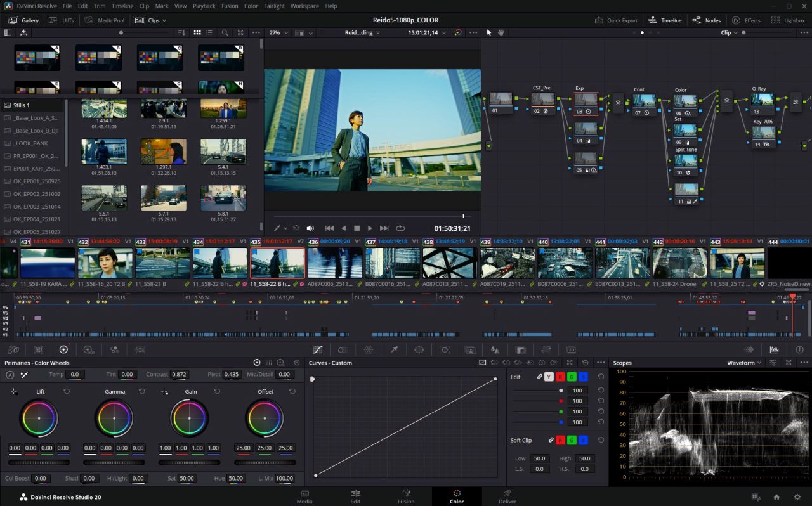Open the viewer zoom 27% dropdown
Viewport: 812px width, 506px height.
click(279, 32)
